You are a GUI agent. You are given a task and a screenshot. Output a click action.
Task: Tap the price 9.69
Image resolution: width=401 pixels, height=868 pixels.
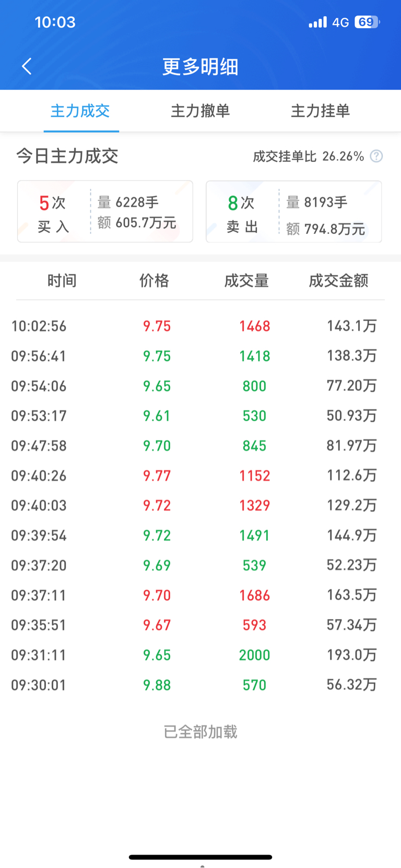click(157, 565)
